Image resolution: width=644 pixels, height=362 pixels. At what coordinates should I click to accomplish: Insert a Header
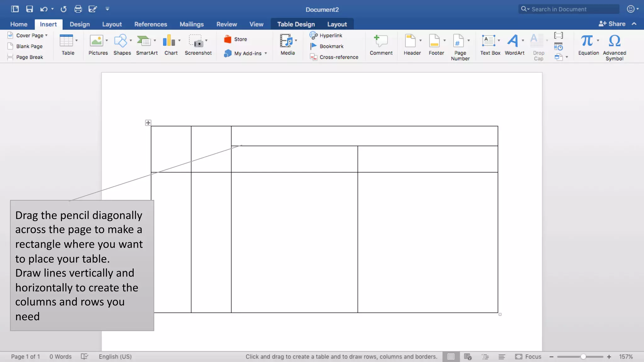click(410, 41)
